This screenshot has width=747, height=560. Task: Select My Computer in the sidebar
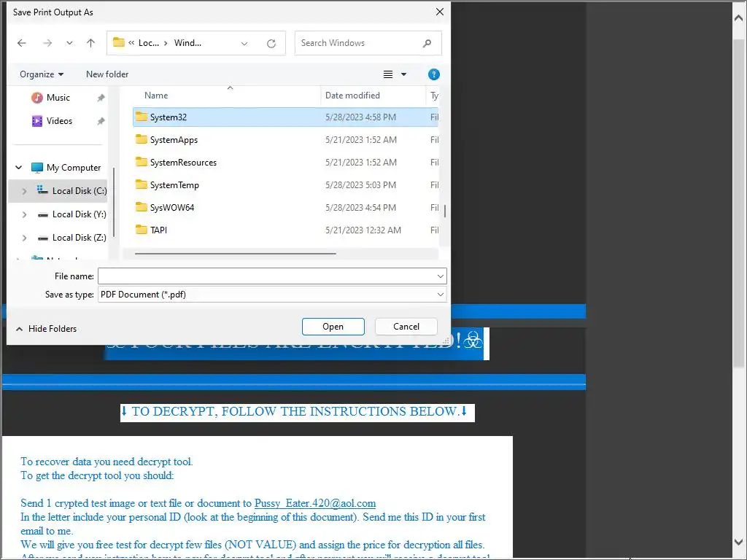[x=74, y=168]
